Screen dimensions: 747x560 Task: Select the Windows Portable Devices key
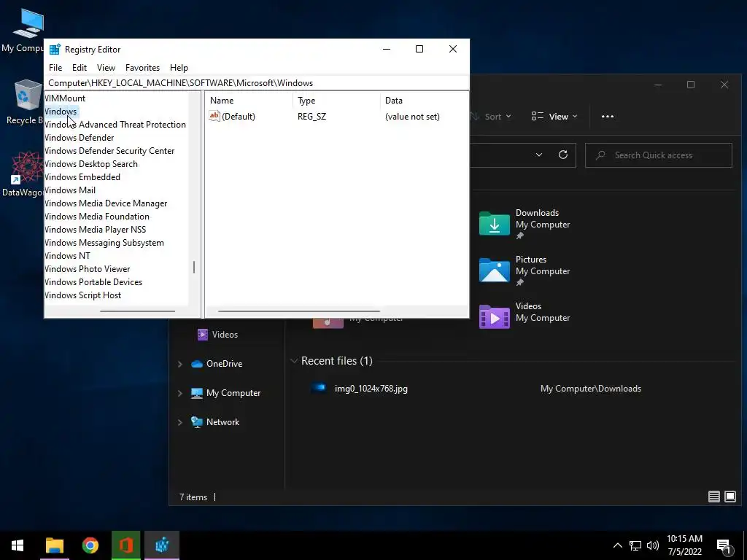point(93,282)
